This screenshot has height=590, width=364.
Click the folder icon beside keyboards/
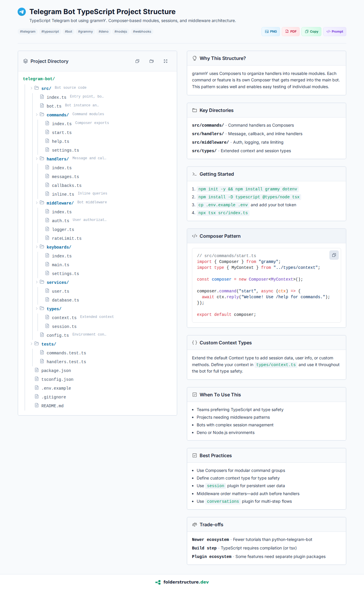coord(42,247)
